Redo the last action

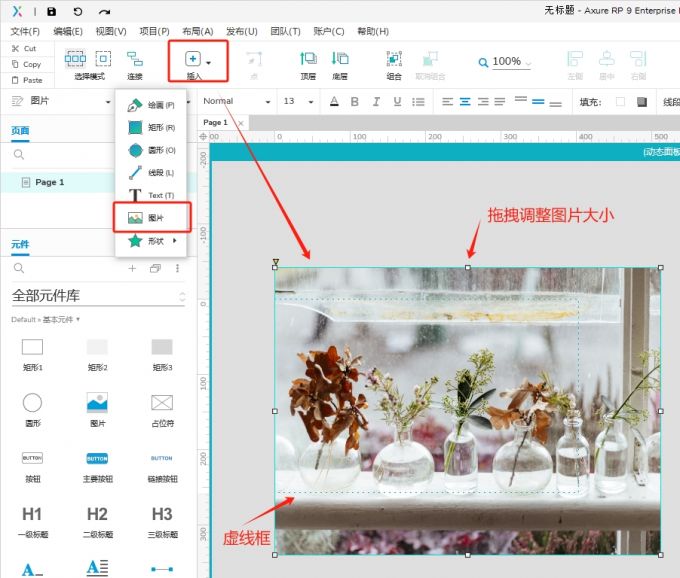[x=105, y=11]
